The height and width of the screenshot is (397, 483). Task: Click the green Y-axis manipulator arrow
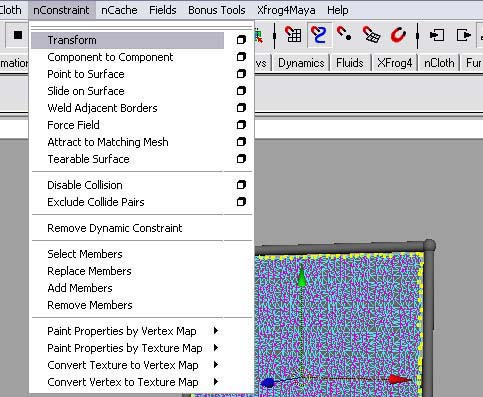301,277
